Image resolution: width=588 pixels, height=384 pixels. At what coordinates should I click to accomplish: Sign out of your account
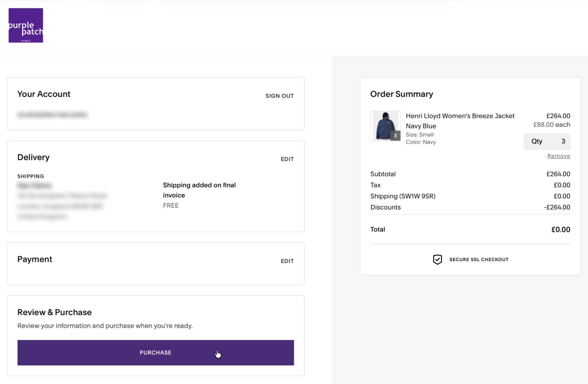[x=279, y=96]
